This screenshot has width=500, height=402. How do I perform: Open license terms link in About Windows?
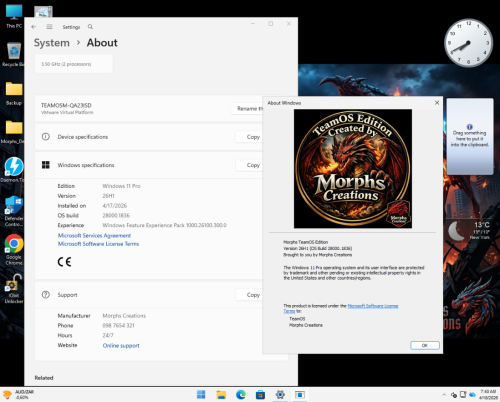[373, 306]
